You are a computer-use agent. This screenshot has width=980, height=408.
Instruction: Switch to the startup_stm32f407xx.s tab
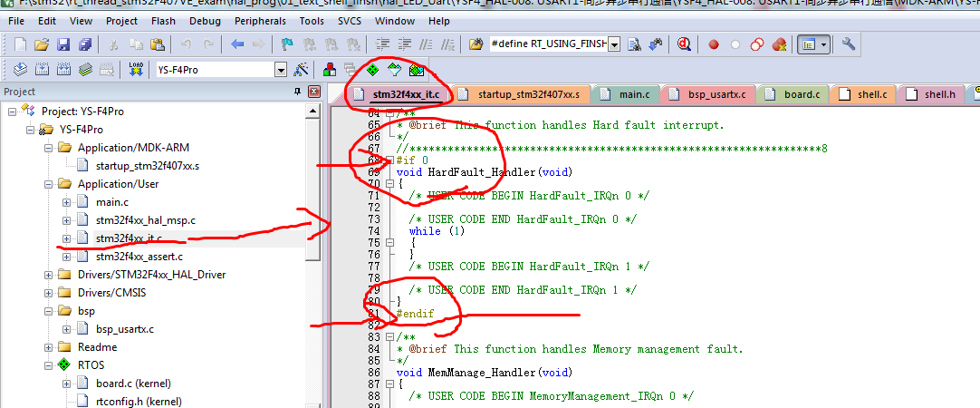[522, 94]
